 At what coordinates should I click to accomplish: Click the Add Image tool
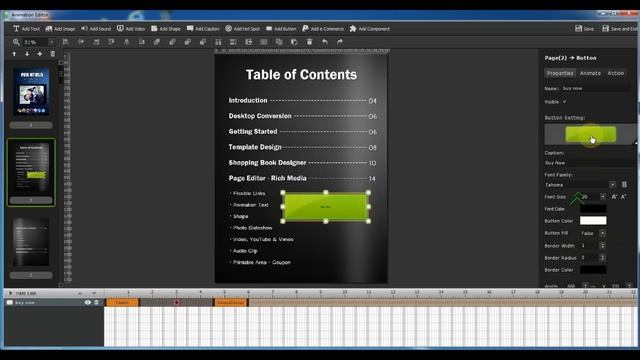click(x=60, y=29)
